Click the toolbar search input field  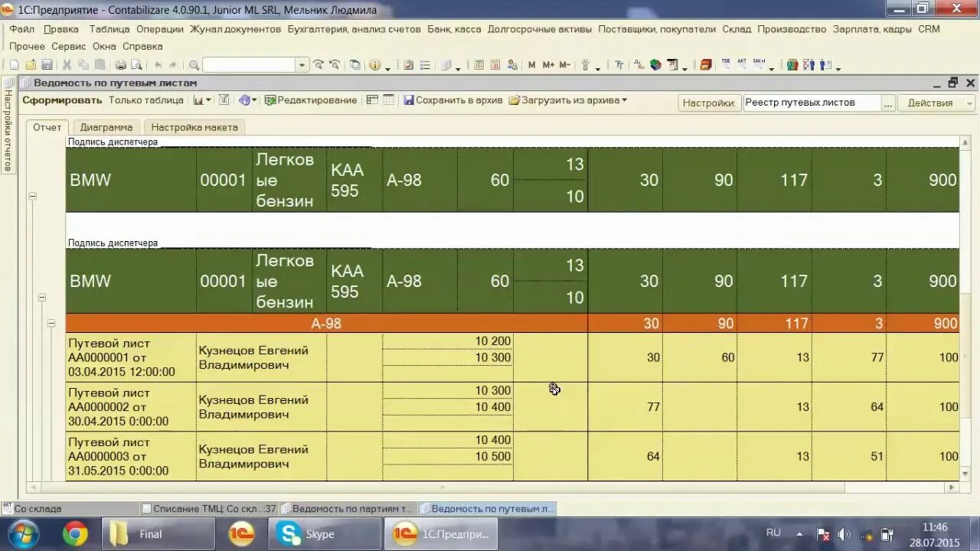[x=249, y=65]
